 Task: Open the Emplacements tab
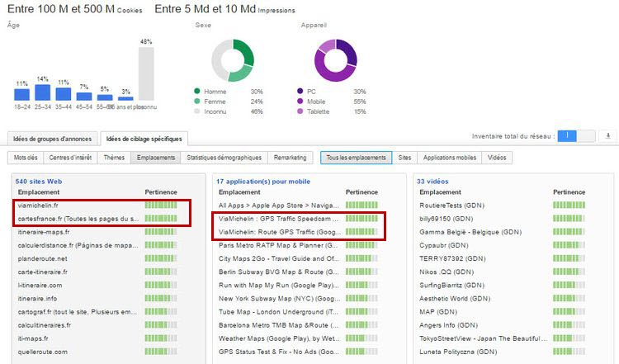pos(156,158)
